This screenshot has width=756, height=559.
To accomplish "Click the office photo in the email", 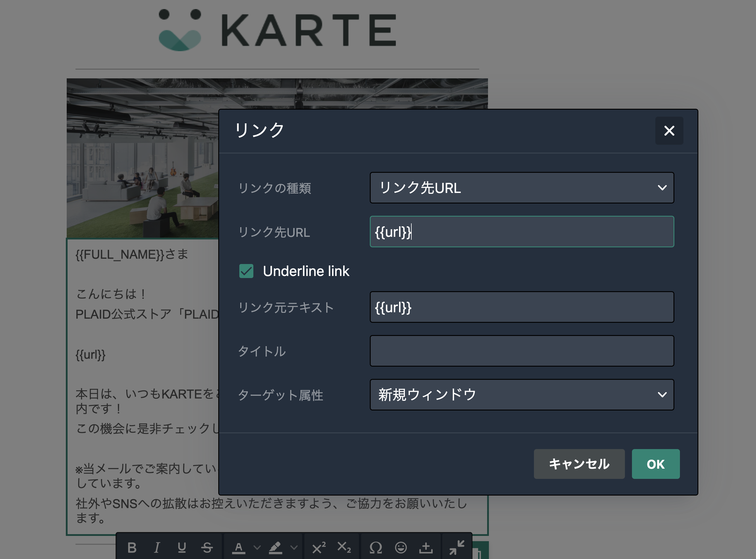I will (142, 158).
